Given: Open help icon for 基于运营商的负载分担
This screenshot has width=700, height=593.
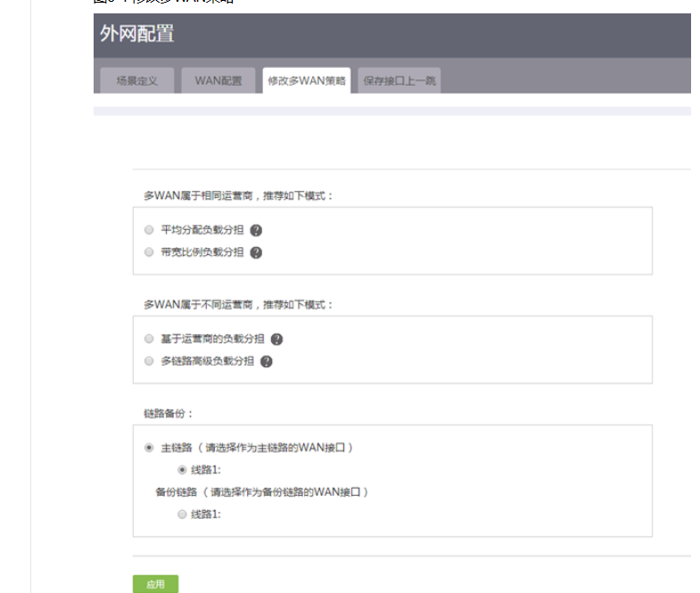Looking at the screenshot, I should (276, 340).
